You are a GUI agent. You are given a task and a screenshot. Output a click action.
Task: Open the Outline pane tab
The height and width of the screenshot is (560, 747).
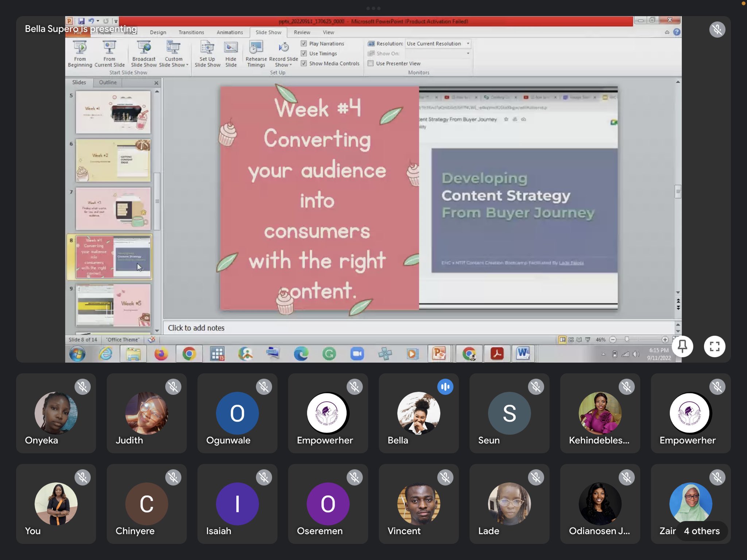click(x=108, y=82)
